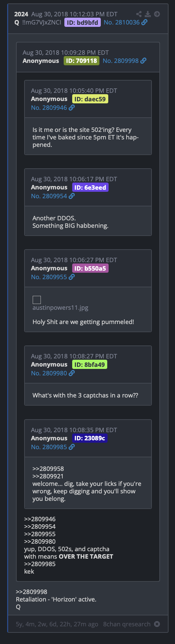
Task: Open the austinpowers11.jpg image placeholder
Action: click(x=37, y=300)
